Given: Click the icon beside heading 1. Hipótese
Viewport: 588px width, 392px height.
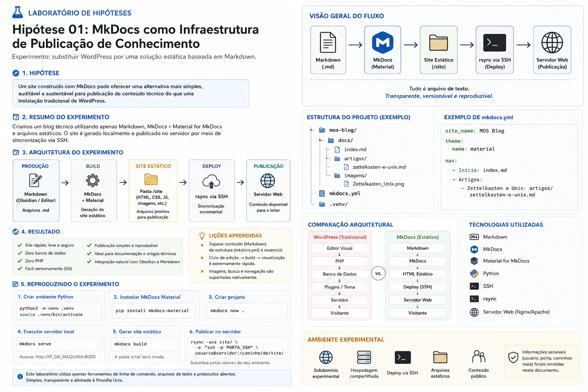Looking at the screenshot, I should coord(16,73).
